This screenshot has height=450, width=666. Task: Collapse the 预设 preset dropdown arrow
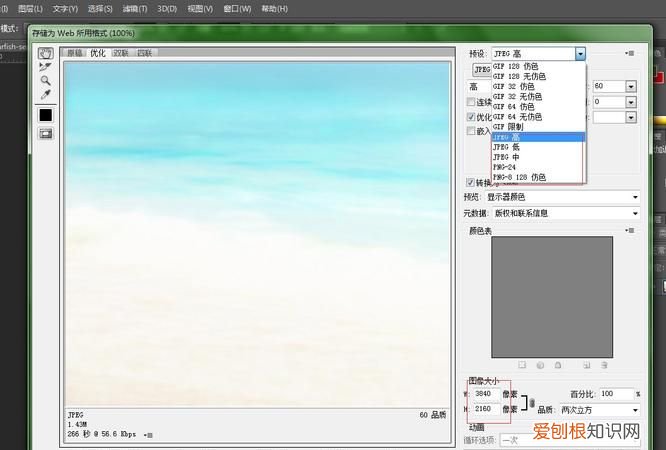click(580, 53)
